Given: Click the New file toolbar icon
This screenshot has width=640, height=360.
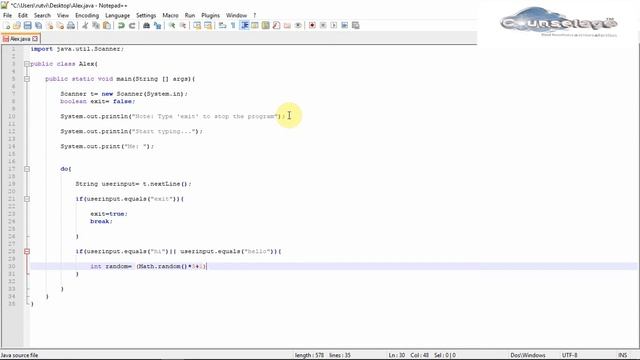Looking at the screenshot, I should tap(7, 25).
